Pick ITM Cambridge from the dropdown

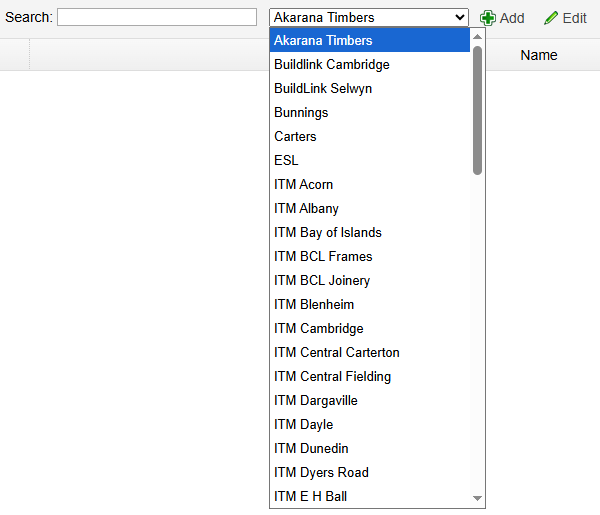click(319, 329)
